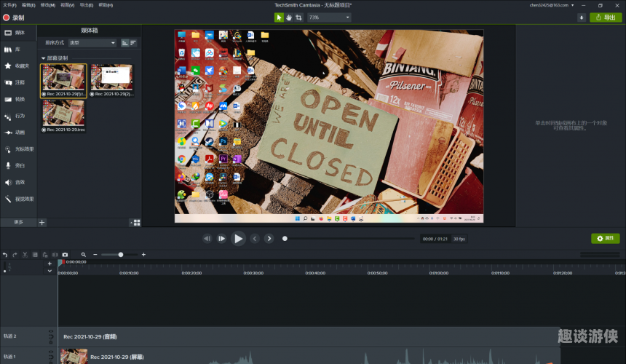This screenshot has height=364, width=626.
Task: Click the green 导出 export button
Action: 606,17
